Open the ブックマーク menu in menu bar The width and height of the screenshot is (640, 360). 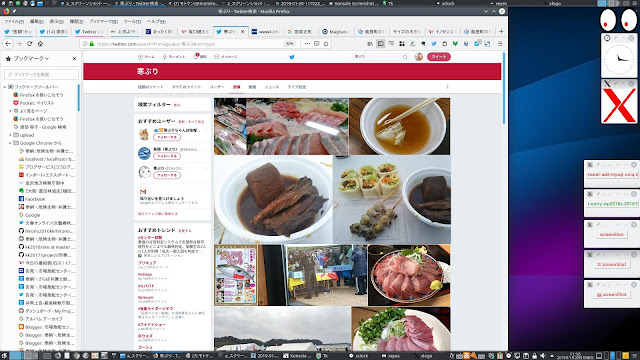click(103, 21)
